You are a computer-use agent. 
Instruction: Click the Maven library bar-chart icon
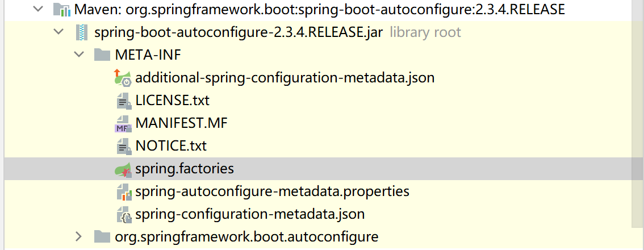pyautogui.click(x=61, y=10)
